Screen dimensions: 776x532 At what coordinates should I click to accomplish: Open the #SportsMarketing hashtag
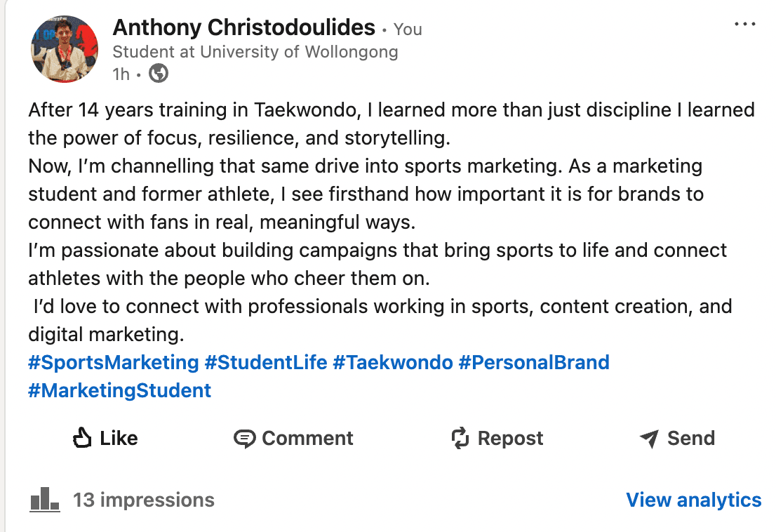coord(114,363)
